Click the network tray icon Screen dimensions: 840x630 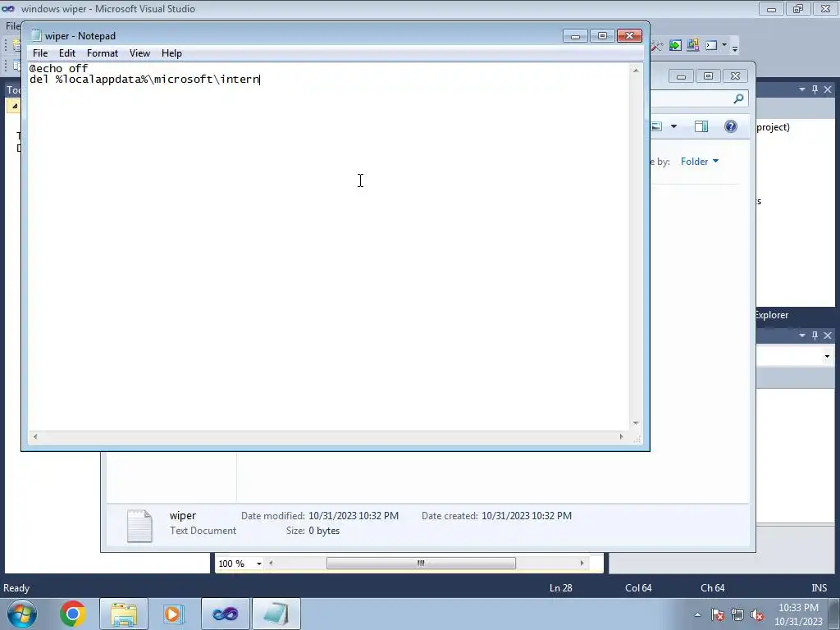click(x=737, y=614)
